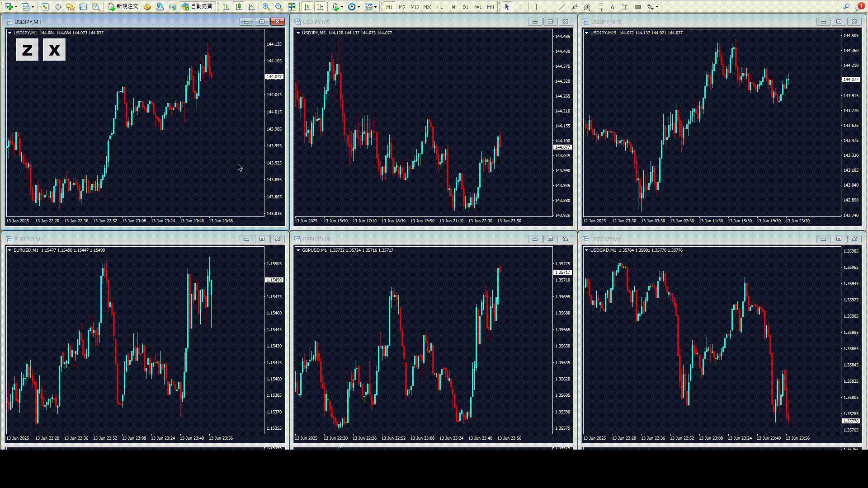Screen dimensions: 868x488
Task: Select the crosshair cursor tool
Action: pyautogui.click(x=520, y=7)
